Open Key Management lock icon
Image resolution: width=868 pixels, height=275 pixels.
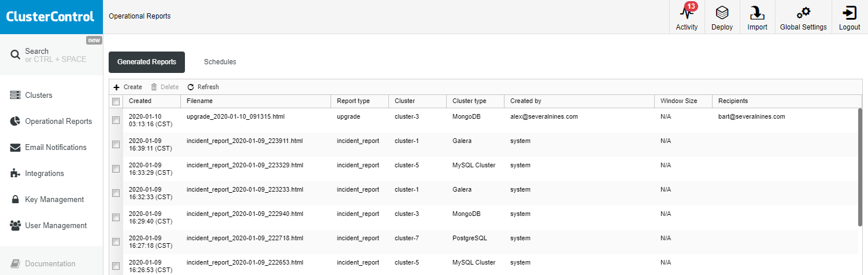pos(16,199)
